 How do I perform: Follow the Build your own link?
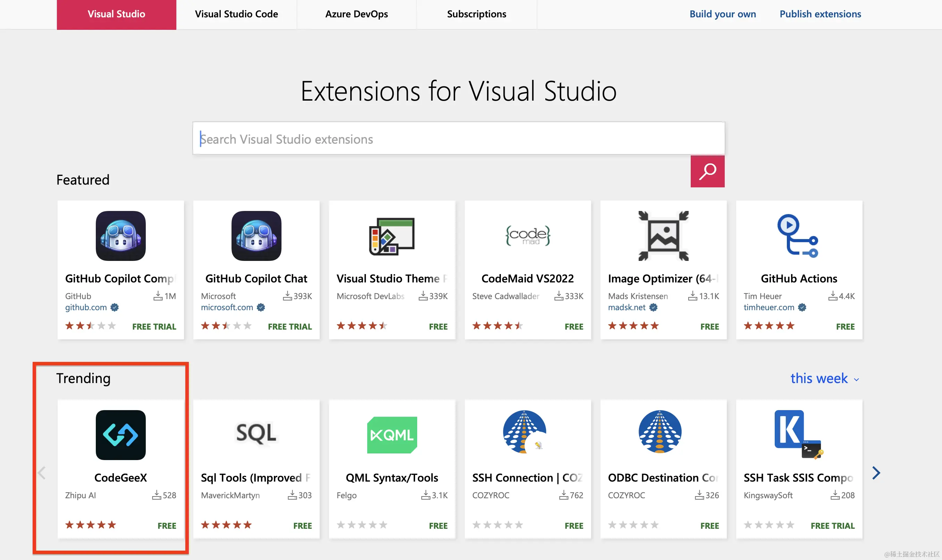point(723,14)
